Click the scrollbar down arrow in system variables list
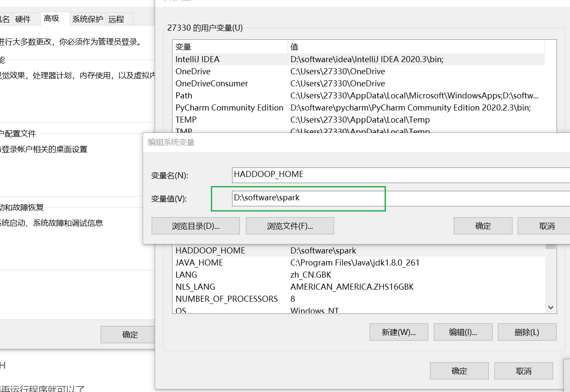Screen dimensions: 570x392 click(x=550, y=307)
